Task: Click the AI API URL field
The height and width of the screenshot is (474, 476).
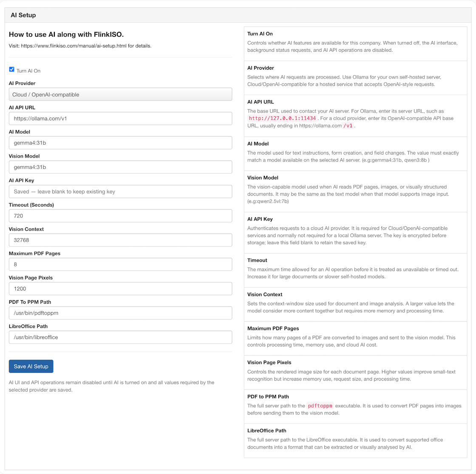Action: 121,118
